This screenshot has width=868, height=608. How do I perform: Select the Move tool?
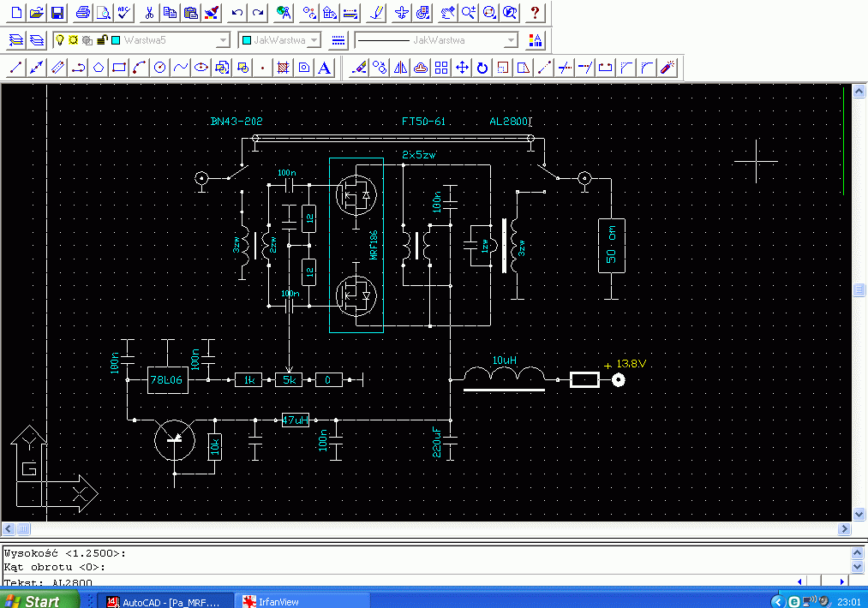point(462,68)
